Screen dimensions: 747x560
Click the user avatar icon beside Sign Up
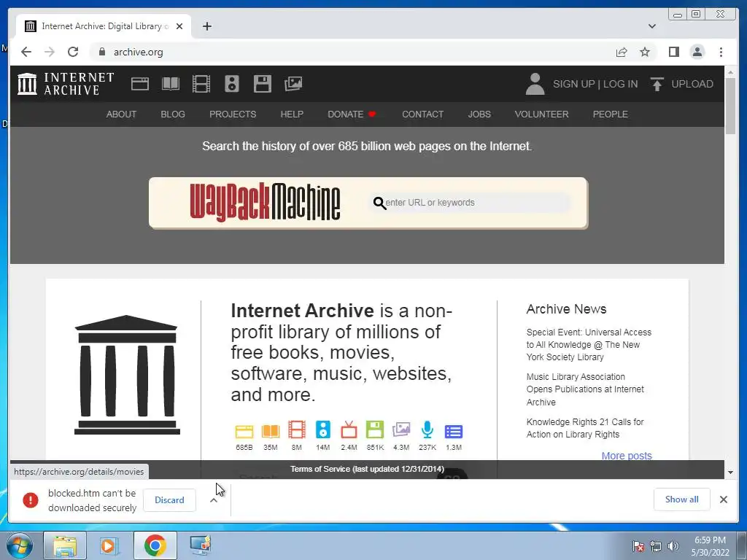(535, 84)
